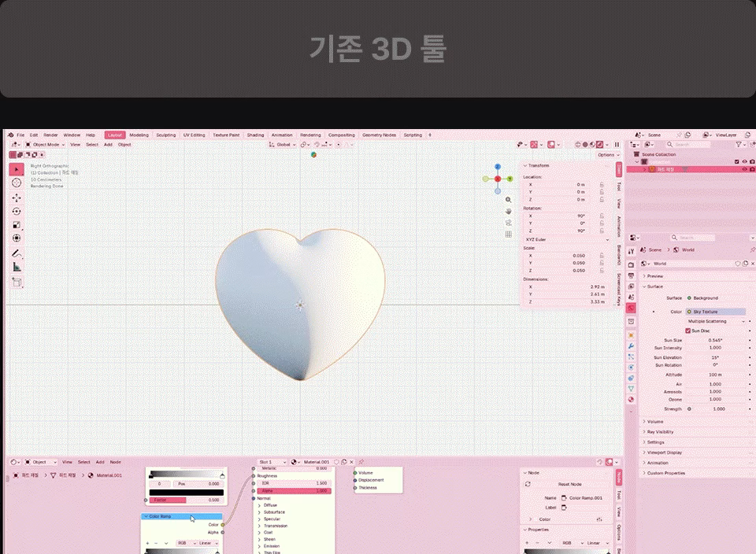The width and height of the screenshot is (756, 554).
Task: Toggle eye visibility of the collection
Action: pos(744,162)
